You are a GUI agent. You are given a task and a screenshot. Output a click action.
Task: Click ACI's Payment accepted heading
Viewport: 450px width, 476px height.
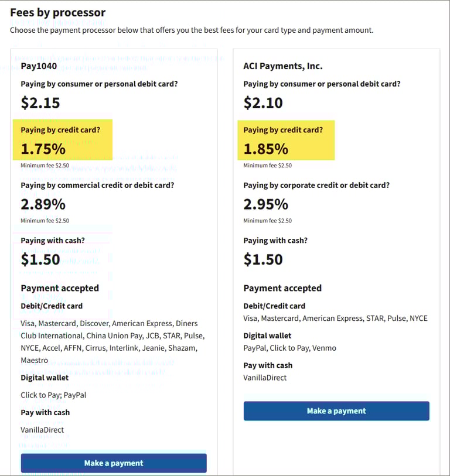282,288
